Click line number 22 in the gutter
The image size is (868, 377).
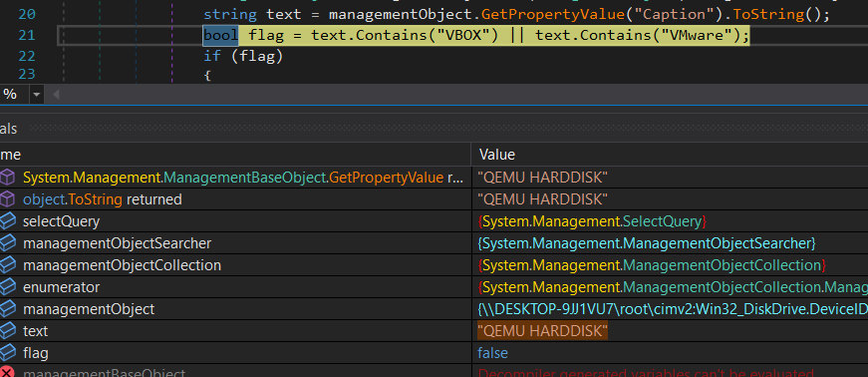coord(27,56)
